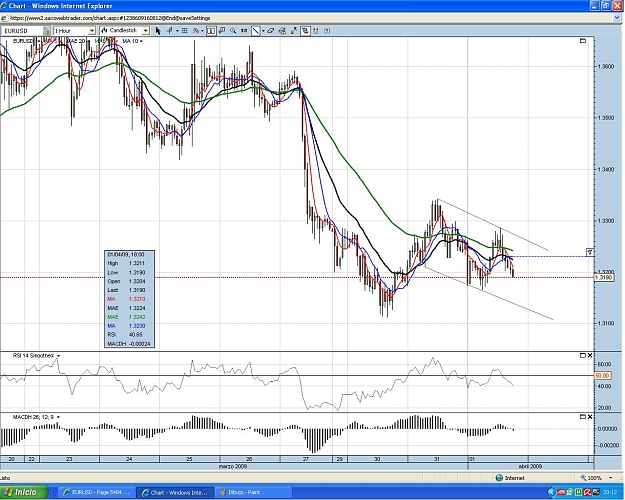The image size is (625, 500).
Task: Open the Inicio start button
Action: tap(24, 492)
